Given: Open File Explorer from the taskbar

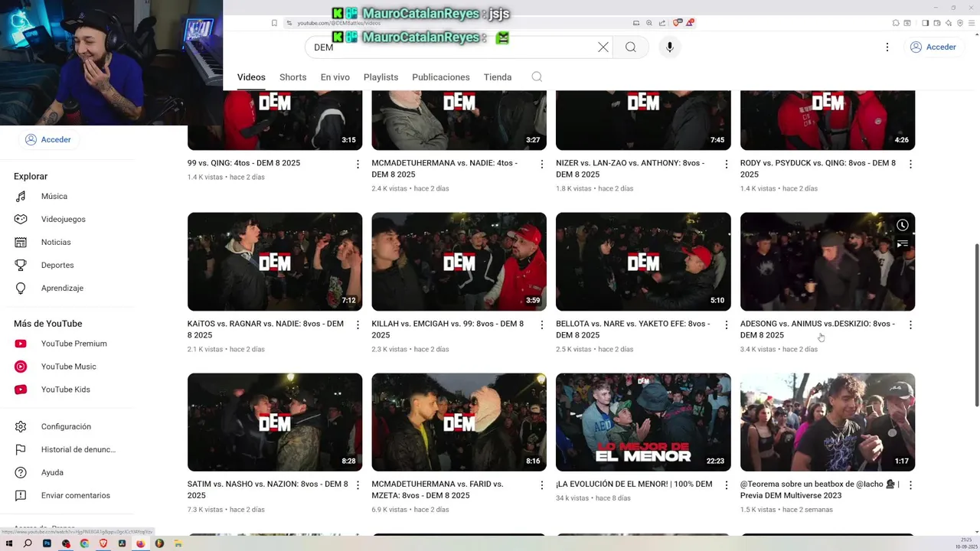Looking at the screenshot, I should point(178,543).
